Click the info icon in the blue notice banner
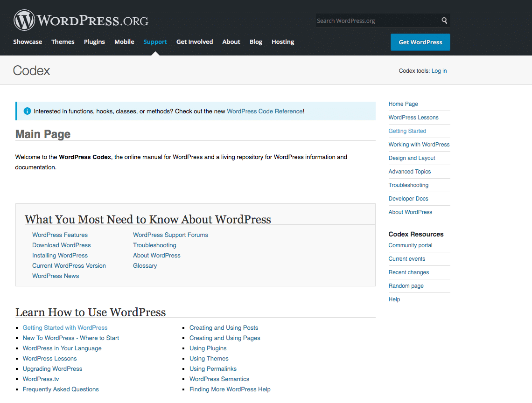 (x=27, y=111)
